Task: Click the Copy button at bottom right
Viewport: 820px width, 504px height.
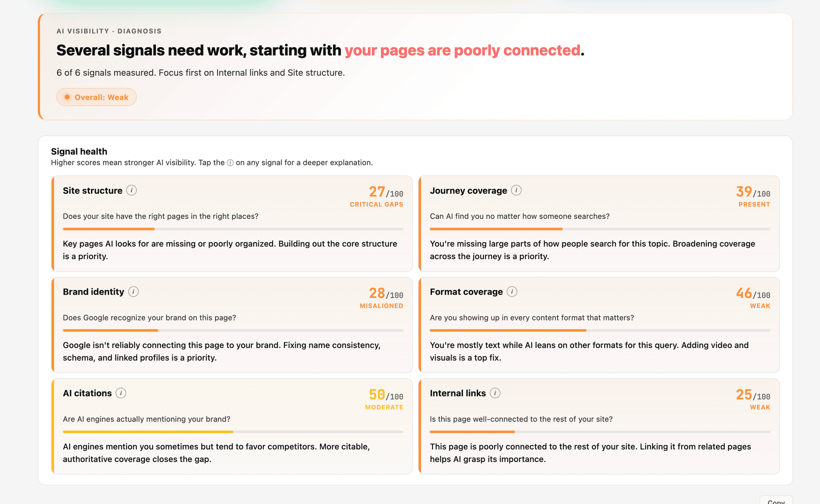Action: (x=776, y=500)
